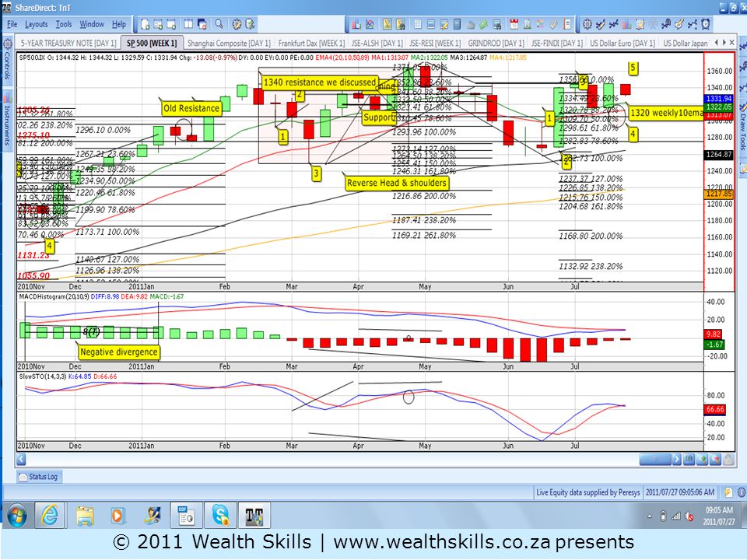Click the lightning note status bar icon

[728, 492]
